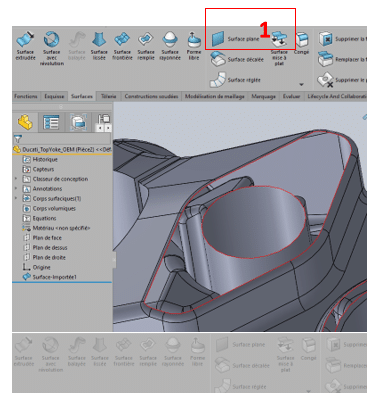Click Surface plane in the faded lower ribbon
The height and width of the screenshot is (393, 374).
pos(241,345)
